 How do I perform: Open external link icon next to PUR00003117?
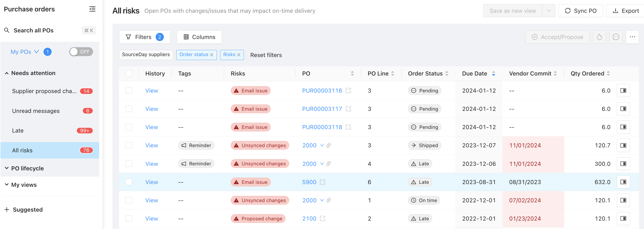point(348,109)
